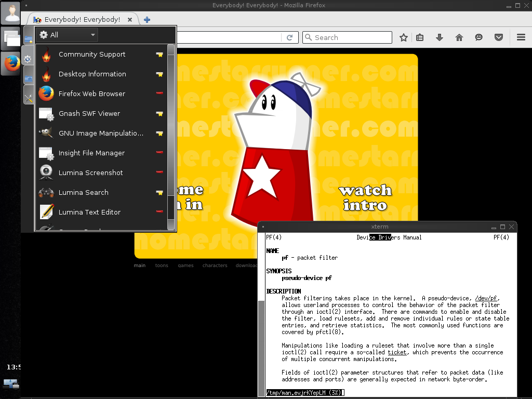Show bookmarks list icon

point(420,37)
